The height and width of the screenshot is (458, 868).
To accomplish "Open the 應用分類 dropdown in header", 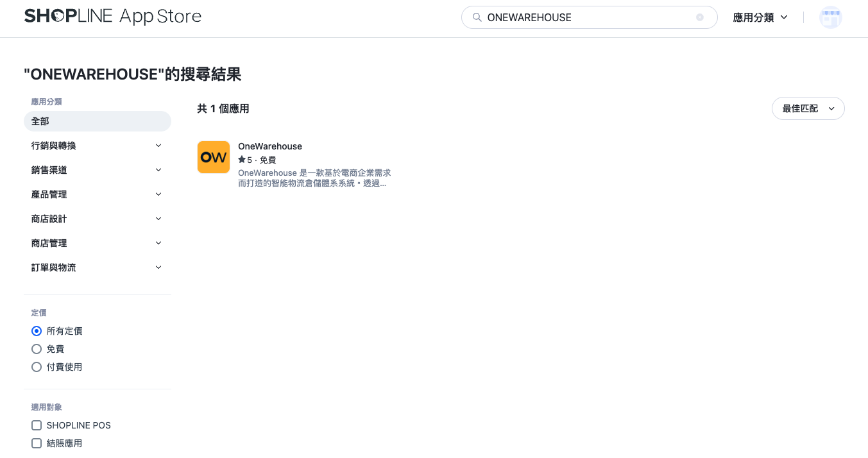I will pyautogui.click(x=760, y=17).
